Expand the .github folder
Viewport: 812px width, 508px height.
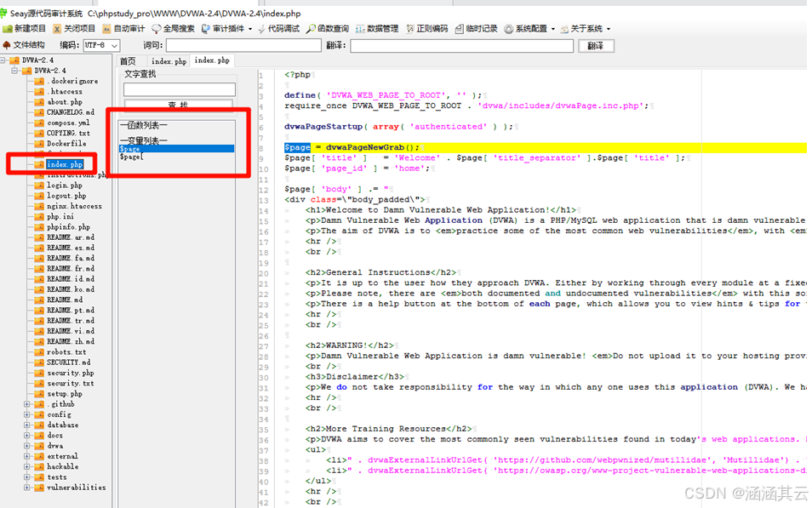click(x=27, y=404)
